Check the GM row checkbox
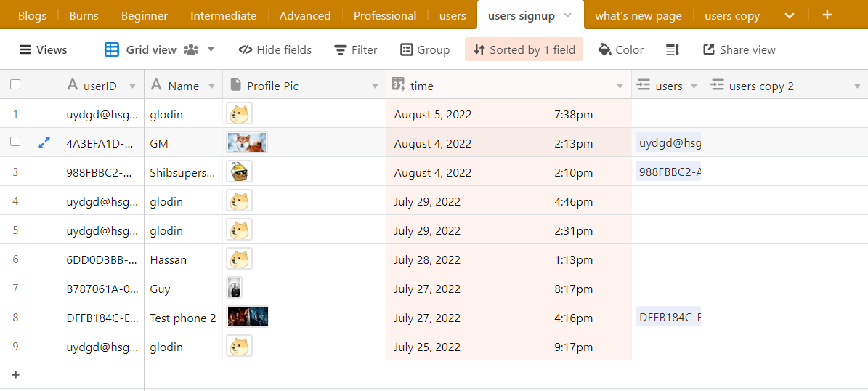 (15, 142)
